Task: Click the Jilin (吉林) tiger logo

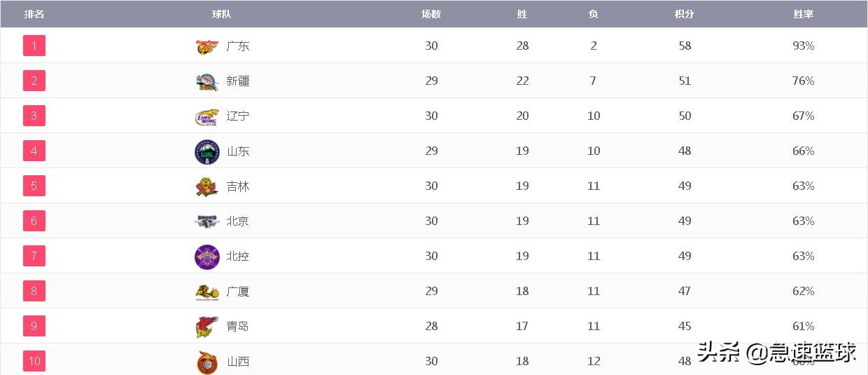Action: (206, 186)
